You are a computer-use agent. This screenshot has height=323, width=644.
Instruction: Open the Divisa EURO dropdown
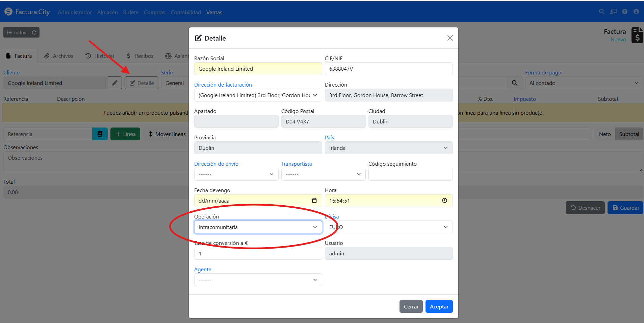click(389, 227)
